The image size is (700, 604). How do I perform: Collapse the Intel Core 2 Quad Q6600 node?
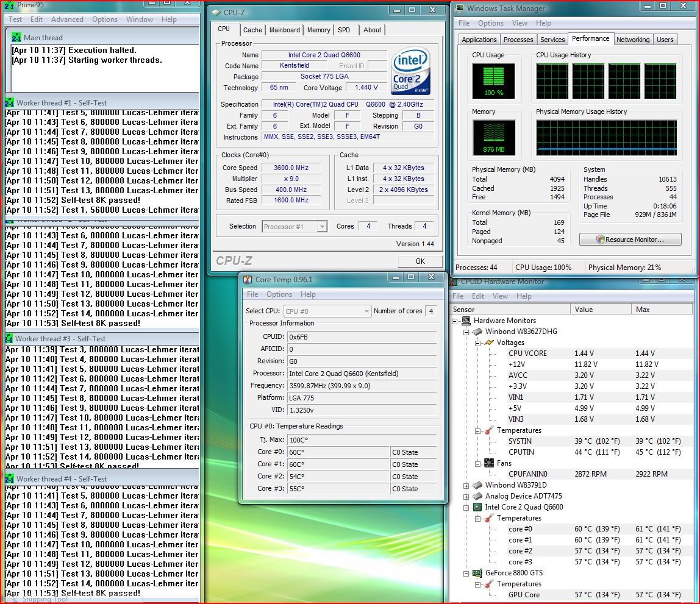point(466,508)
